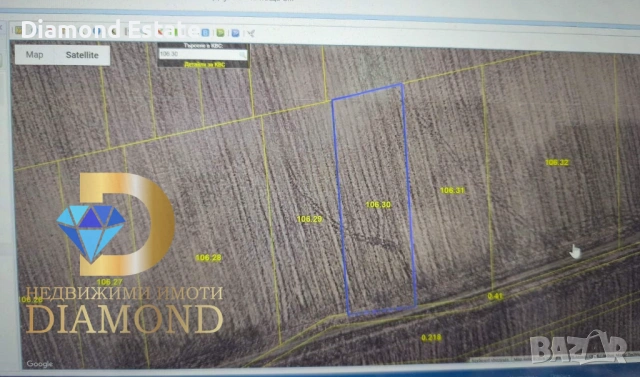640x377 pixels.
Task: Click the last gray tool icon in toolbar
Action: 251,33
